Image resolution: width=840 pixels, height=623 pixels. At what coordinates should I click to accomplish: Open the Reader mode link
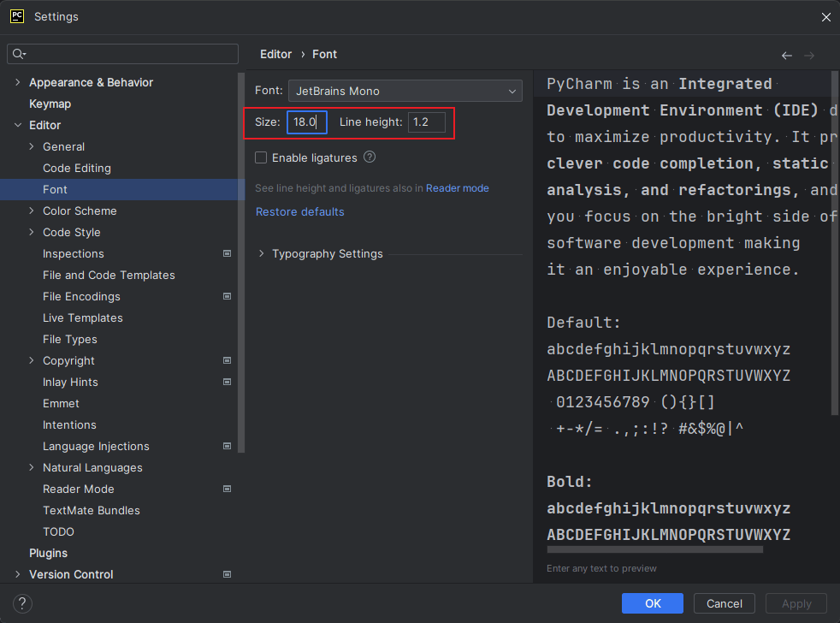(x=457, y=188)
